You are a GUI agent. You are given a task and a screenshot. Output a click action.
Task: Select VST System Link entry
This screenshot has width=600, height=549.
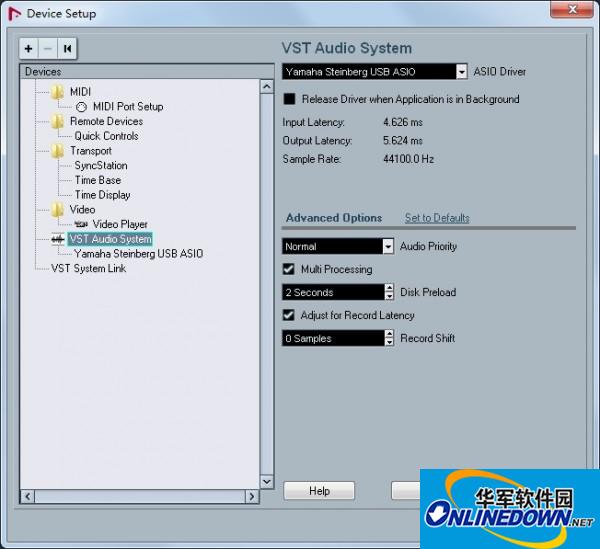click(x=88, y=269)
